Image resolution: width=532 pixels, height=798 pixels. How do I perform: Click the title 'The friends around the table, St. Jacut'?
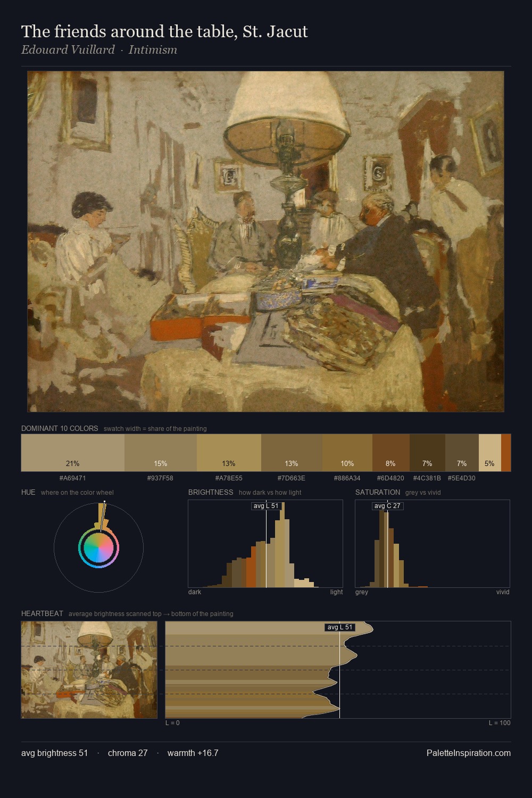(164, 31)
